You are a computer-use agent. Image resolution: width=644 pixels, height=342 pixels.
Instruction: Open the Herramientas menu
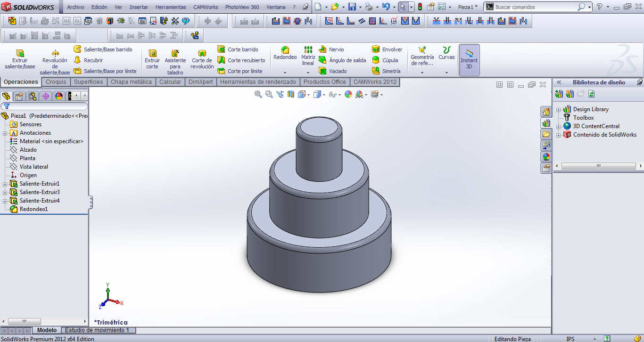(171, 7)
